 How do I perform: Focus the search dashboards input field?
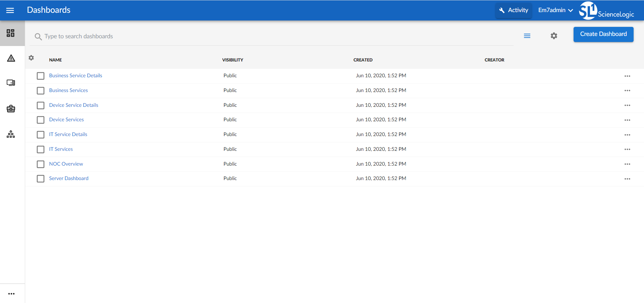tap(268, 36)
